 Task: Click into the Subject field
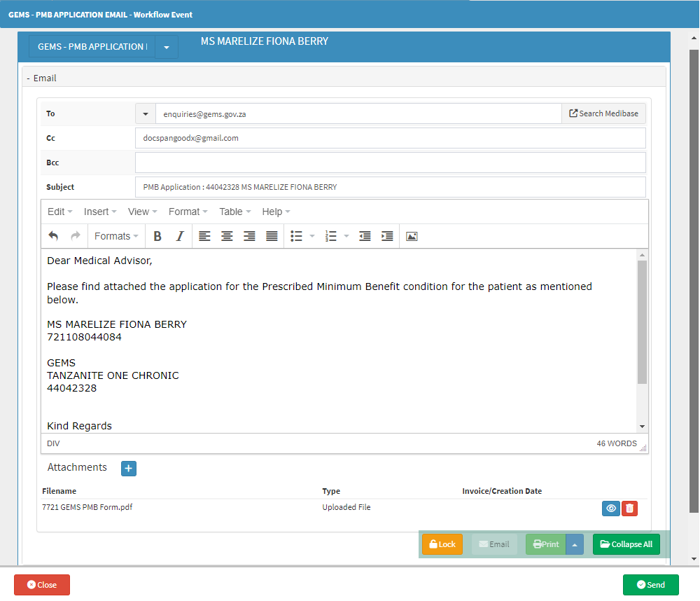pos(390,187)
